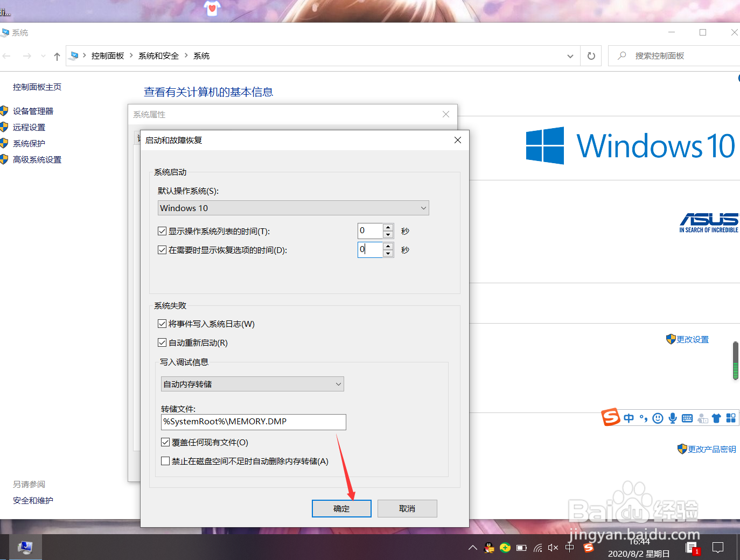Image resolution: width=740 pixels, height=560 pixels.
Task: Open the 写入调试信息 dropdown
Action: point(338,384)
